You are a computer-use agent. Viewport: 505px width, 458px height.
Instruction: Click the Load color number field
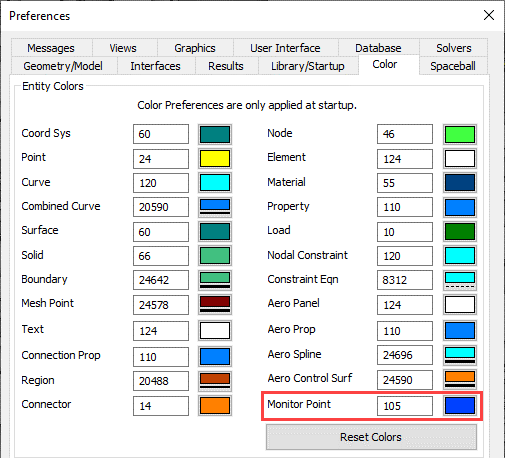pos(405,232)
